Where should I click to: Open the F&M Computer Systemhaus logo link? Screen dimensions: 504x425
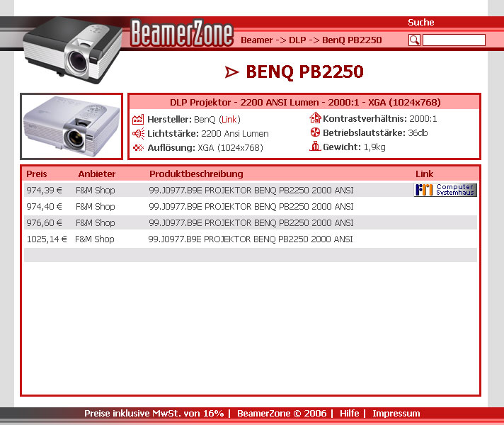pos(445,190)
